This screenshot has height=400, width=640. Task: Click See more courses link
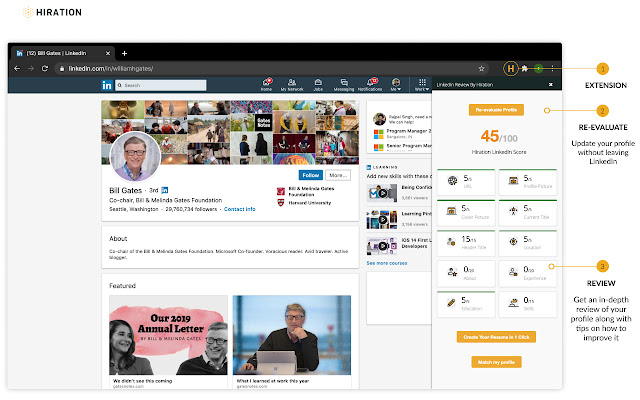tap(387, 263)
